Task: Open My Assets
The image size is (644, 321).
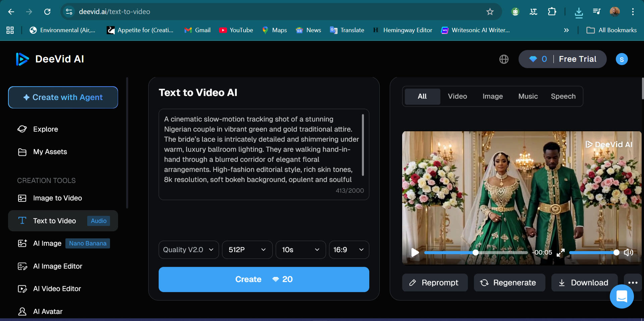Action: tap(50, 151)
